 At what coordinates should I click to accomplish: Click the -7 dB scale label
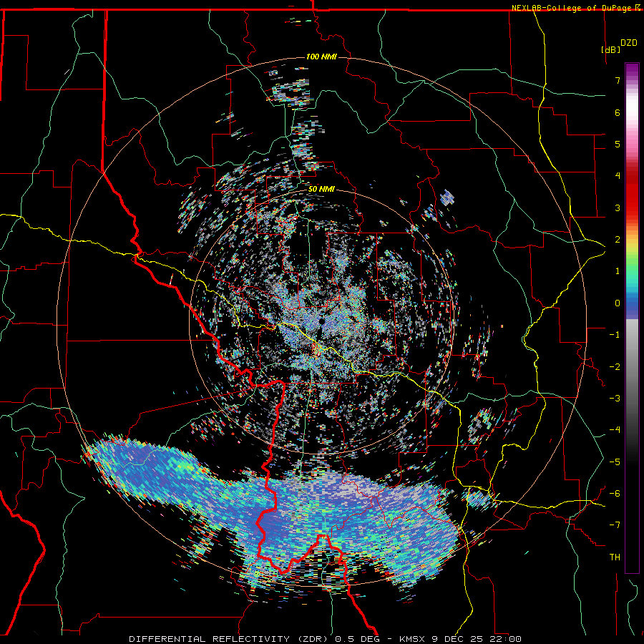click(x=615, y=525)
